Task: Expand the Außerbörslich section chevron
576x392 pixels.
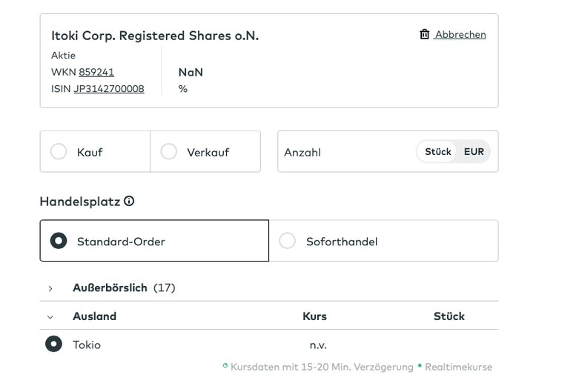Action: click(50, 288)
